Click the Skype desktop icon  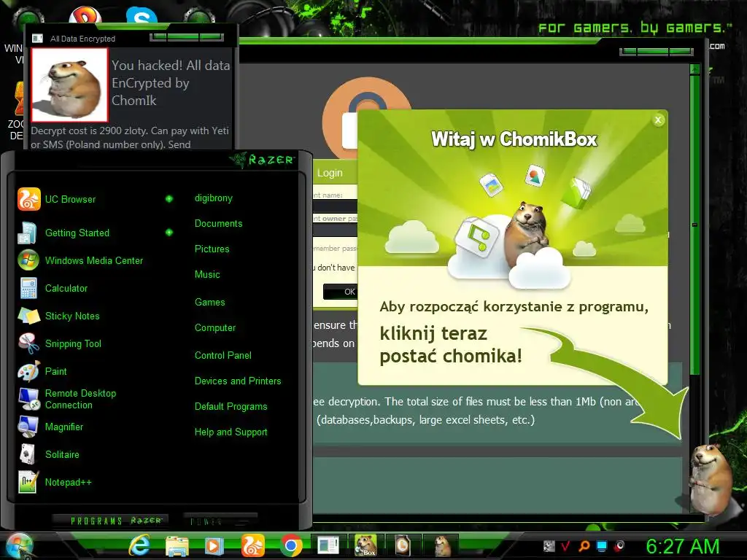coord(142,15)
